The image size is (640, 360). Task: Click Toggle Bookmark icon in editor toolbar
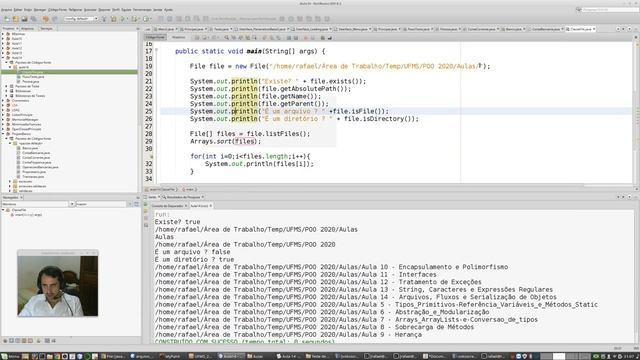click(278, 38)
